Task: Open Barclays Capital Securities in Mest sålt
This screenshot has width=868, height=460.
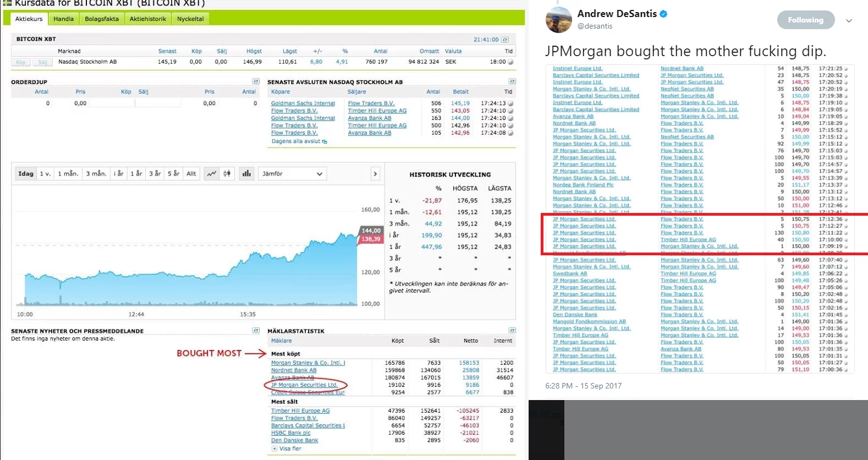Action: pyautogui.click(x=308, y=425)
